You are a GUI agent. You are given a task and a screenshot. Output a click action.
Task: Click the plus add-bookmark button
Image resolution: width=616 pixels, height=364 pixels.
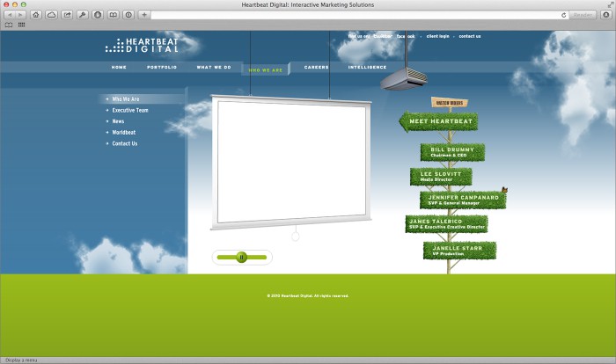[144, 15]
